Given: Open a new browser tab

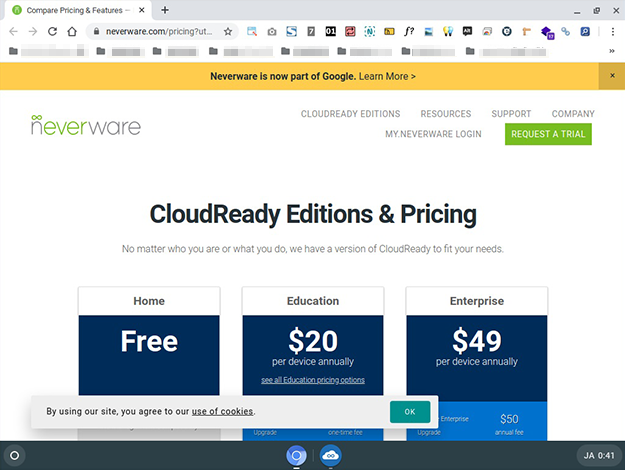Looking at the screenshot, I should coord(165,10).
